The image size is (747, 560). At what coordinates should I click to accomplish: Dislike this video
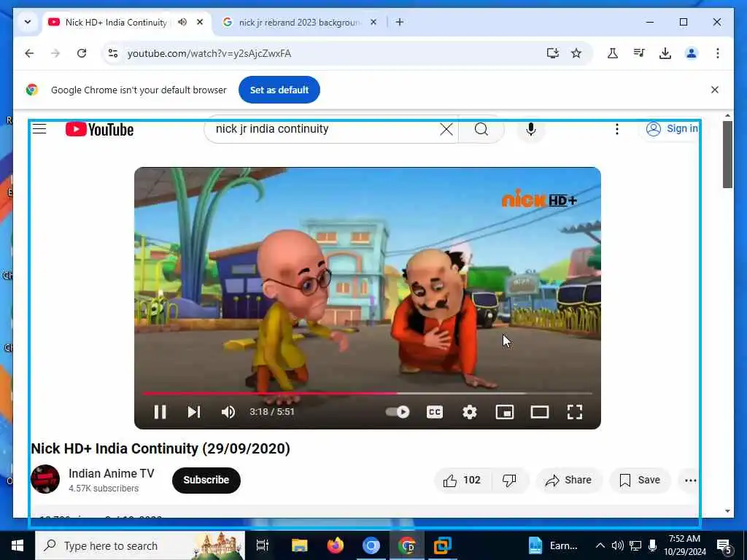509,480
